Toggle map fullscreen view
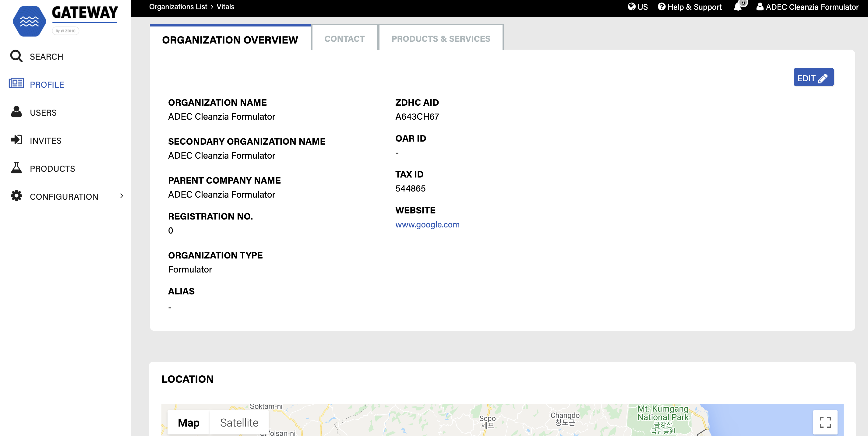Screen dimensions: 868x436 825,422
